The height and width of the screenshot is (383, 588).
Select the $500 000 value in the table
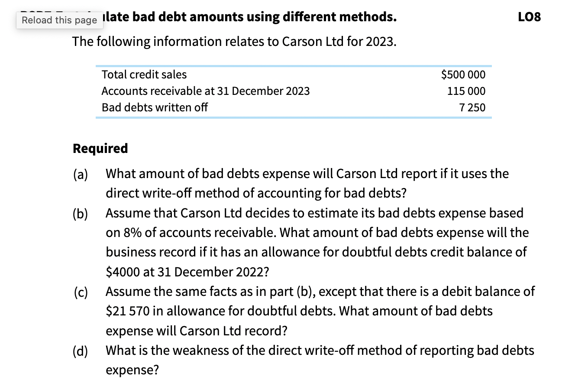tap(463, 74)
